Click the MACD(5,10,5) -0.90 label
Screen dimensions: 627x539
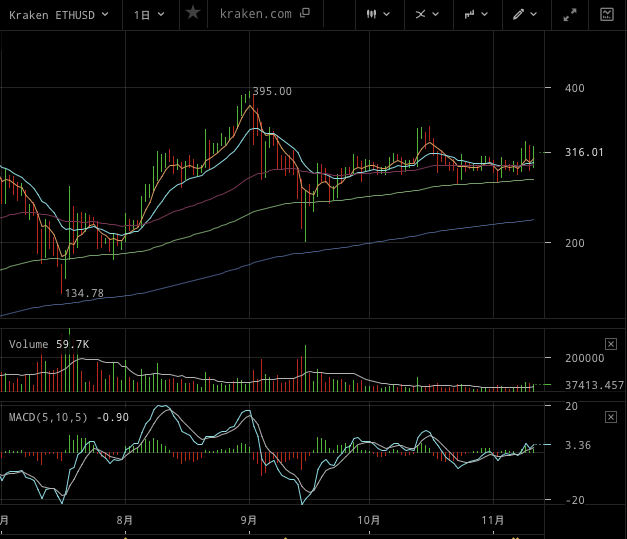click(x=69, y=417)
